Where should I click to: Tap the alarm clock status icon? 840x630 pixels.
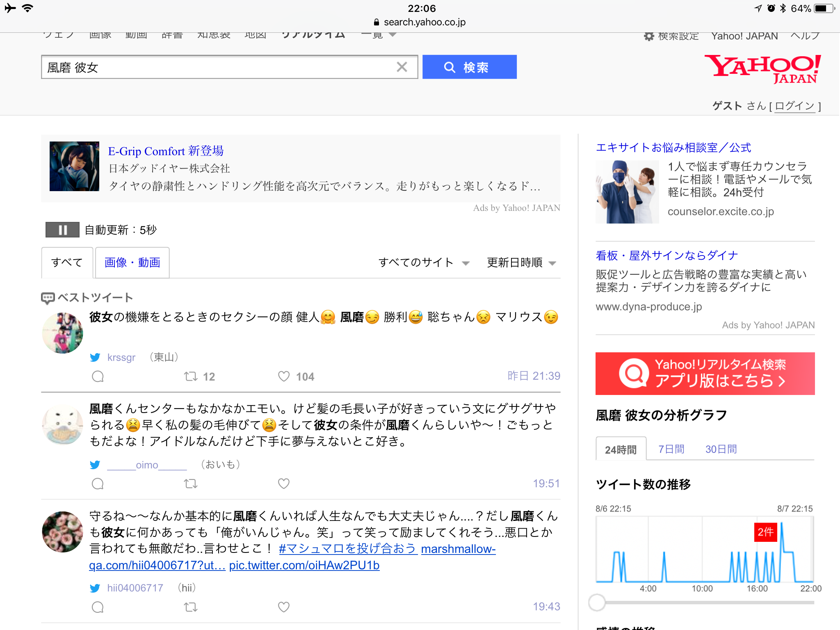771,8
